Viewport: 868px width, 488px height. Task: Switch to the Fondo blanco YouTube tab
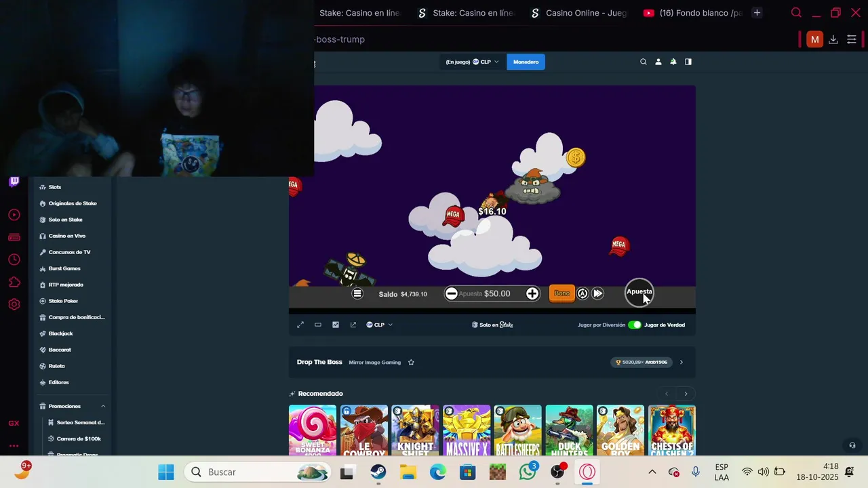coord(694,13)
